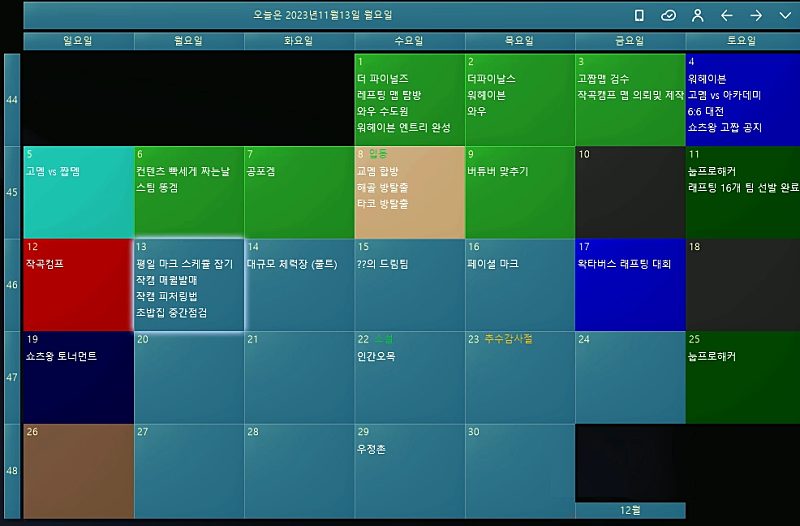Image resolution: width=800 pixels, height=526 pixels.
Task: Open event 고멤 vs 짭멤 on day 5
Action: pyautogui.click(x=53, y=171)
